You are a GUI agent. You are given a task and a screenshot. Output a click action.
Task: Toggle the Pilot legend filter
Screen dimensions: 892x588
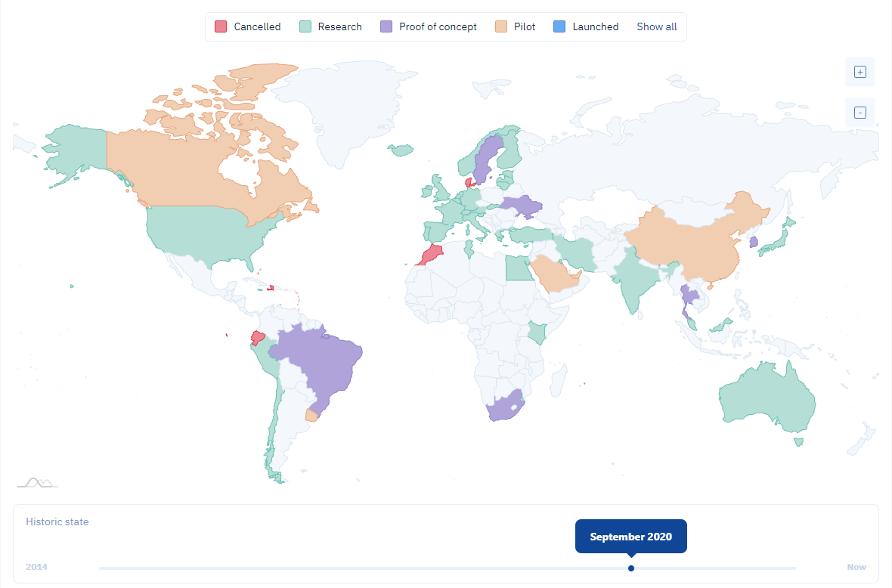[515, 26]
